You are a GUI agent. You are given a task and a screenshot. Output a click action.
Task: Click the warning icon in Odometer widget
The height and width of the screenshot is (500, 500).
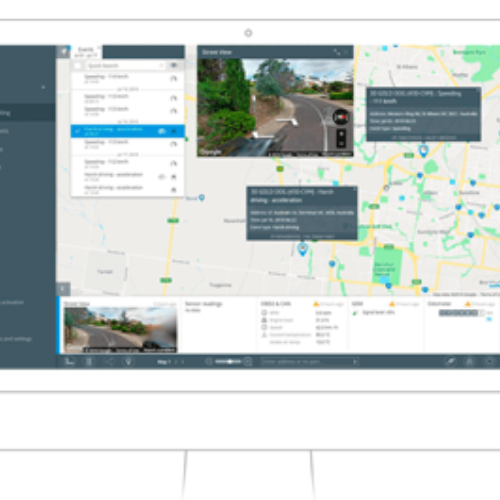click(468, 304)
